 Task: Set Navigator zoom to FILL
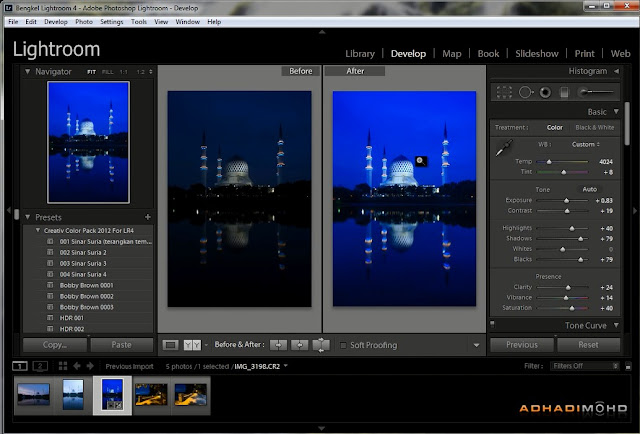108,72
